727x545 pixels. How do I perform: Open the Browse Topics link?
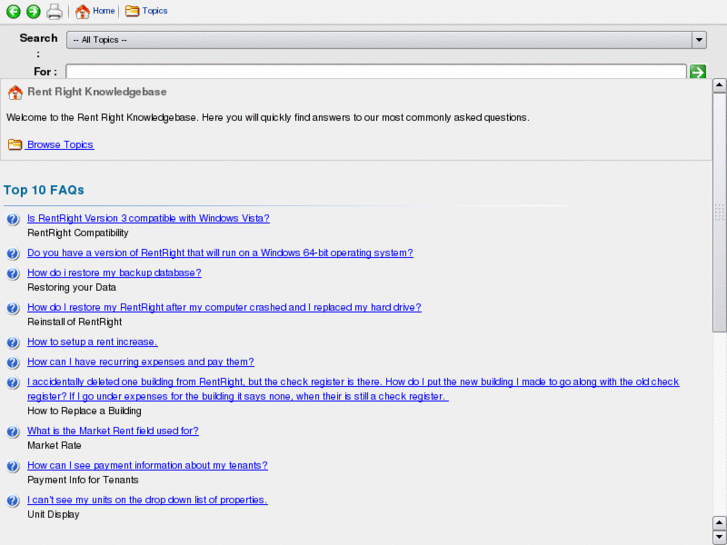(x=60, y=145)
